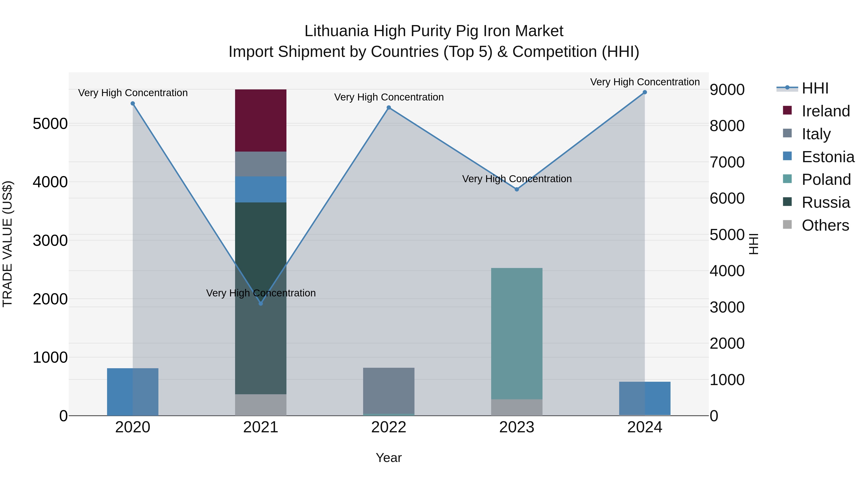This screenshot has width=868, height=488.
Task: Toggle the Italy legend entry
Action: tap(807, 134)
